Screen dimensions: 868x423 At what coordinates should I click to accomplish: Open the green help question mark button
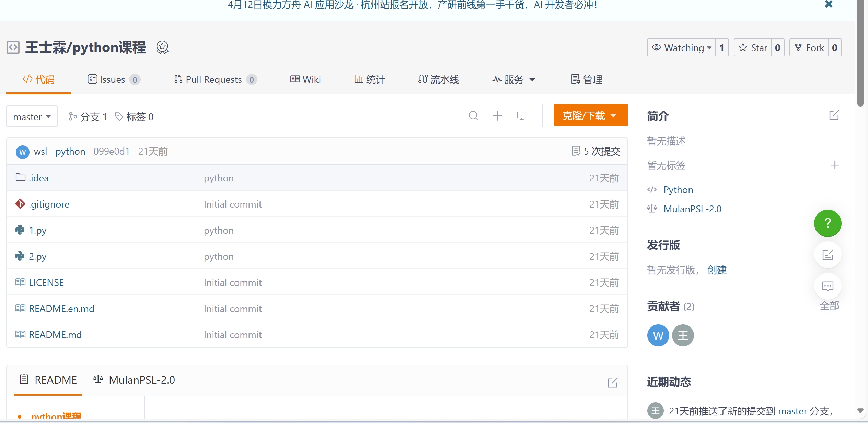(x=828, y=223)
